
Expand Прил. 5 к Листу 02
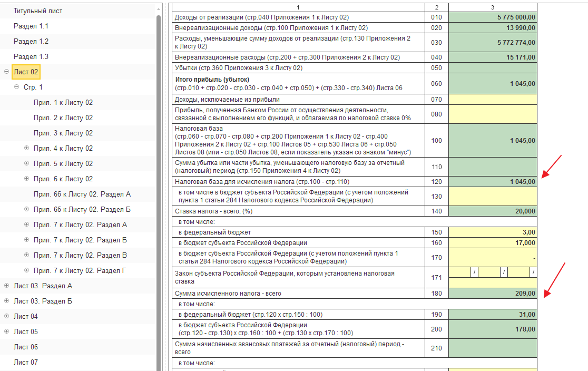coord(27,163)
